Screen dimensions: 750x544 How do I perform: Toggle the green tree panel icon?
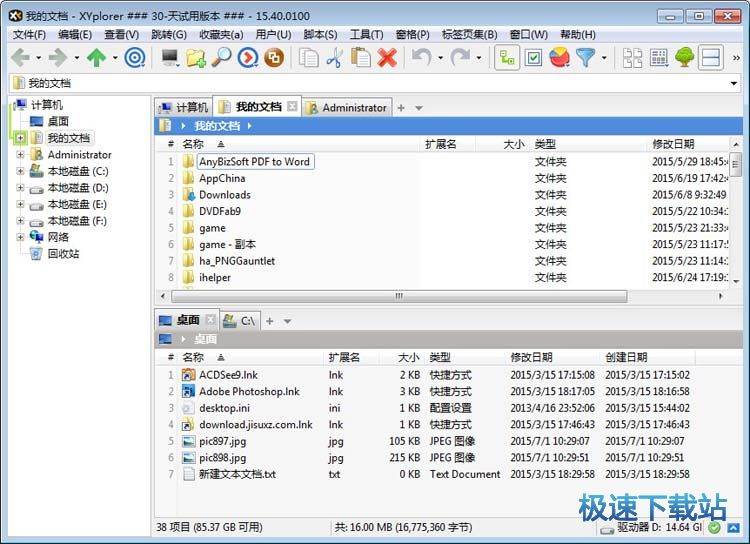click(x=685, y=58)
